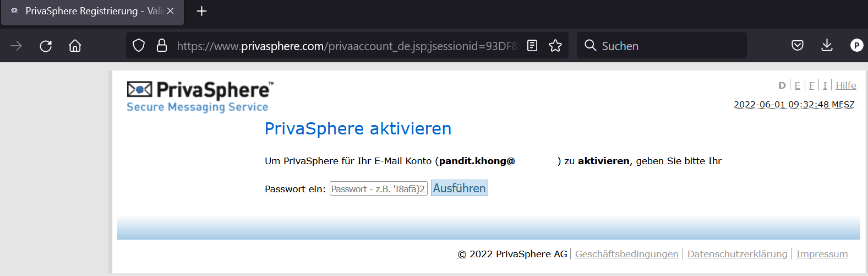The height and width of the screenshot is (276, 868).
Task: Close the PrivaSphere Registrierung tab
Action: 171,11
